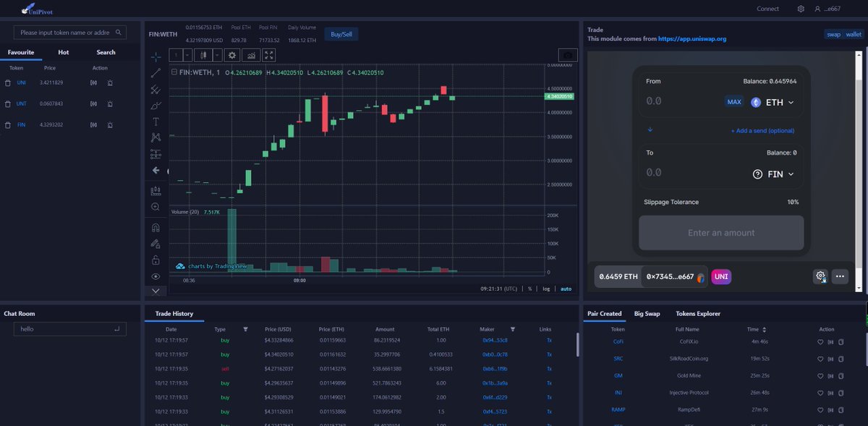
Task: Switch to the Hot tab
Action: tap(64, 52)
